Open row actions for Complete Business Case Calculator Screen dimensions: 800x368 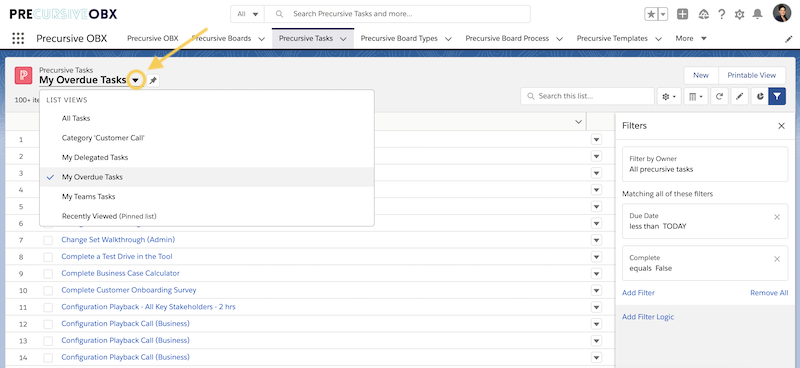click(x=596, y=274)
